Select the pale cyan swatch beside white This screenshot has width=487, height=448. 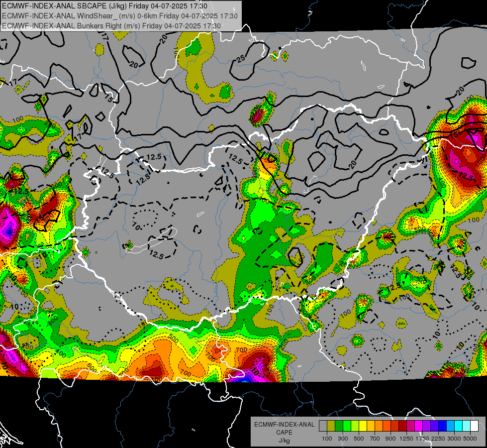coord(467,426)
